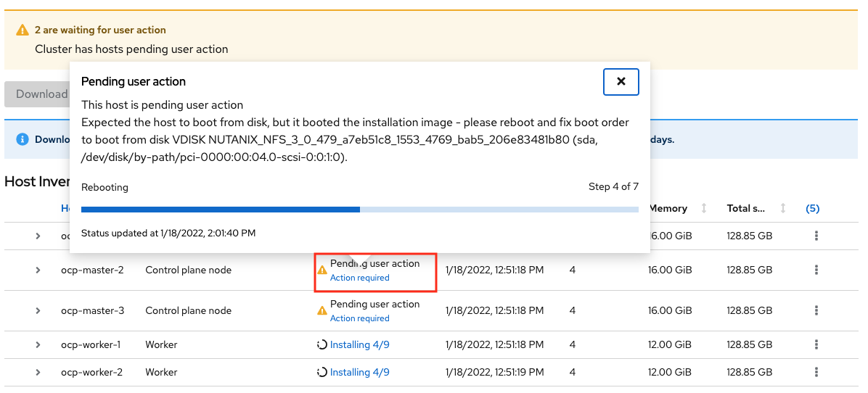Viewport: 868px width, 393px height.
Task: Open actions kebab menu for ocp-master-3
Action: coord(816,310)
